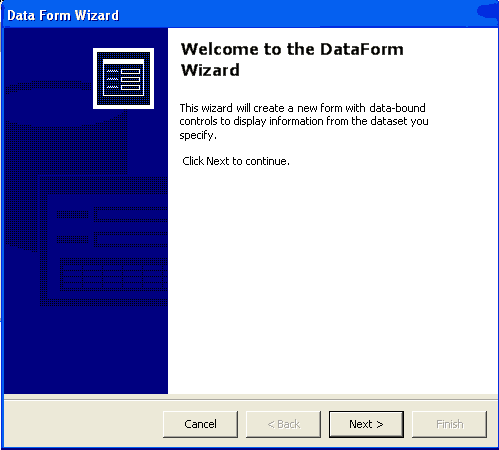
Task: Click the data form icon in white frame
Action: (x=123, y=78)
